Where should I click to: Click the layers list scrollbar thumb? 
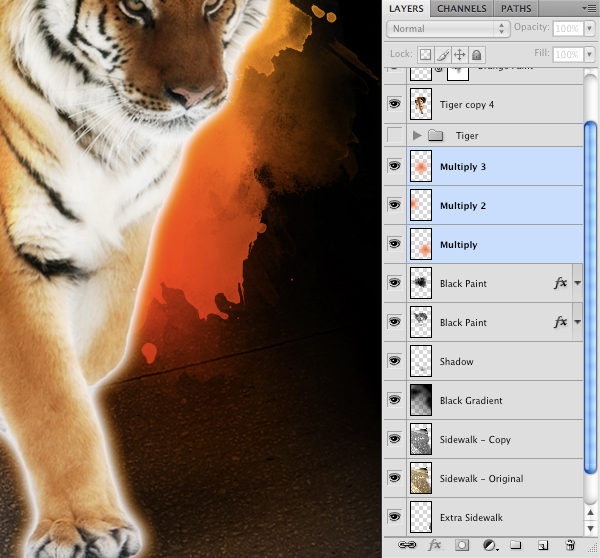(590, 297)
